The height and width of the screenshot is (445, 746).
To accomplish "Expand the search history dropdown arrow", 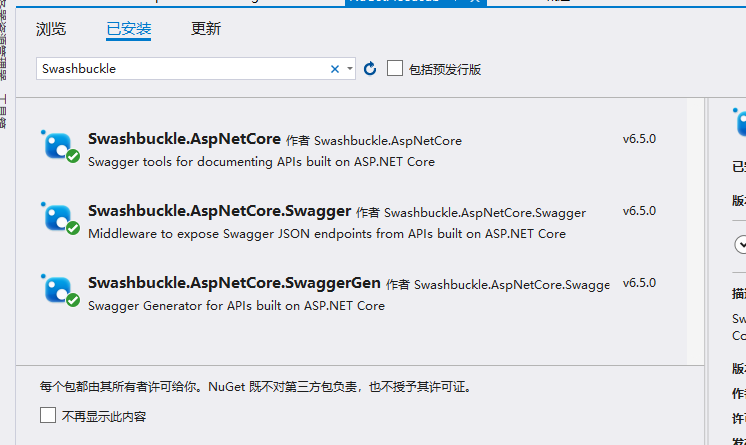I will [x=350, y=69].
